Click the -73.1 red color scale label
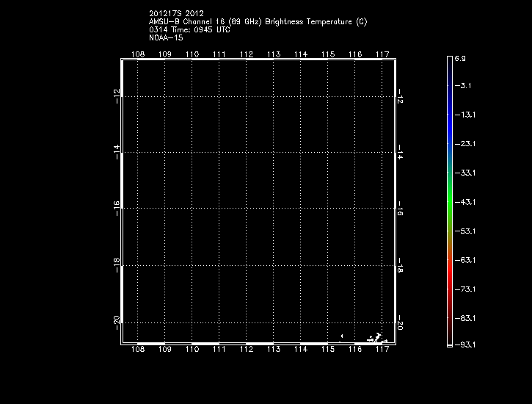The height and width of the screenshot is (404, 532). [x=464, y=289]
